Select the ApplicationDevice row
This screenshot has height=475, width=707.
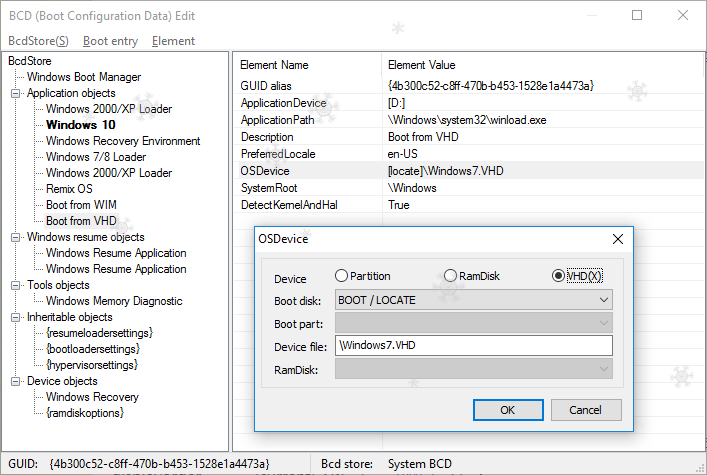pyautogui.click(x=468, y=103)
